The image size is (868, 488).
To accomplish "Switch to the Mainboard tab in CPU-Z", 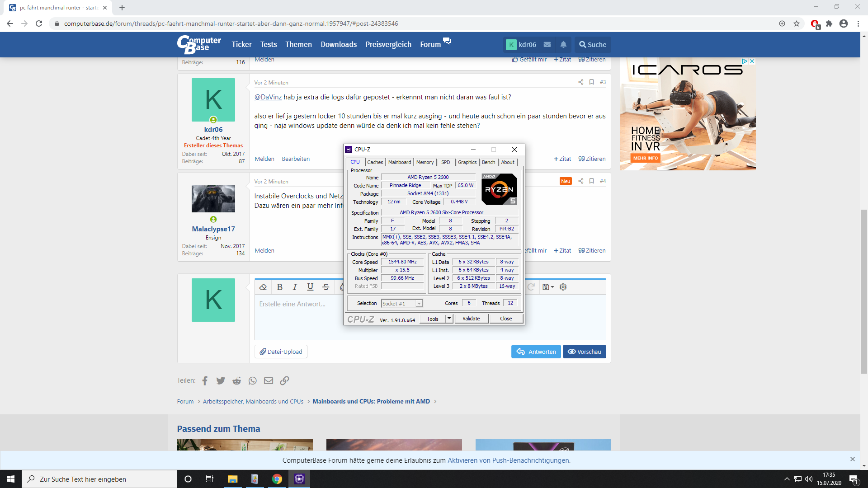I will (400, 162).
